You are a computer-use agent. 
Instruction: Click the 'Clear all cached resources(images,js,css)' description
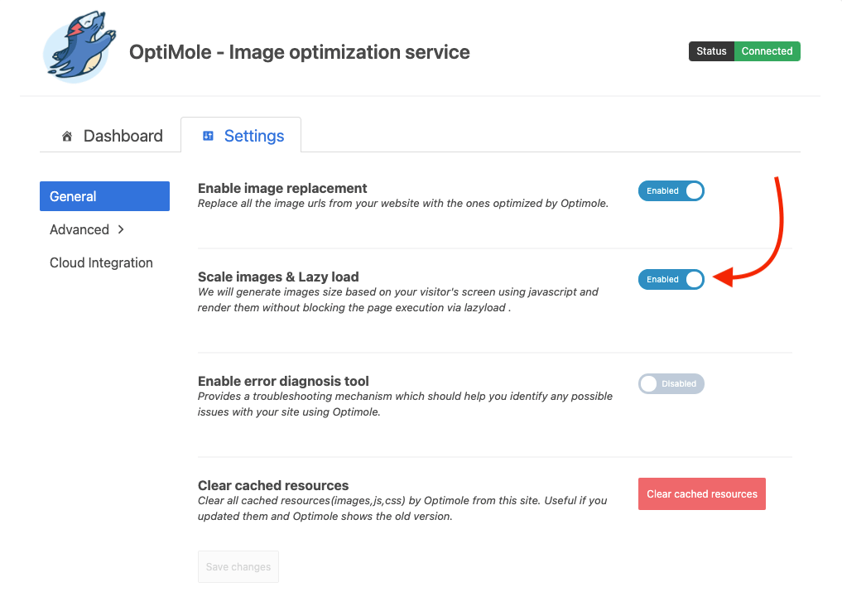pos(402,508)
